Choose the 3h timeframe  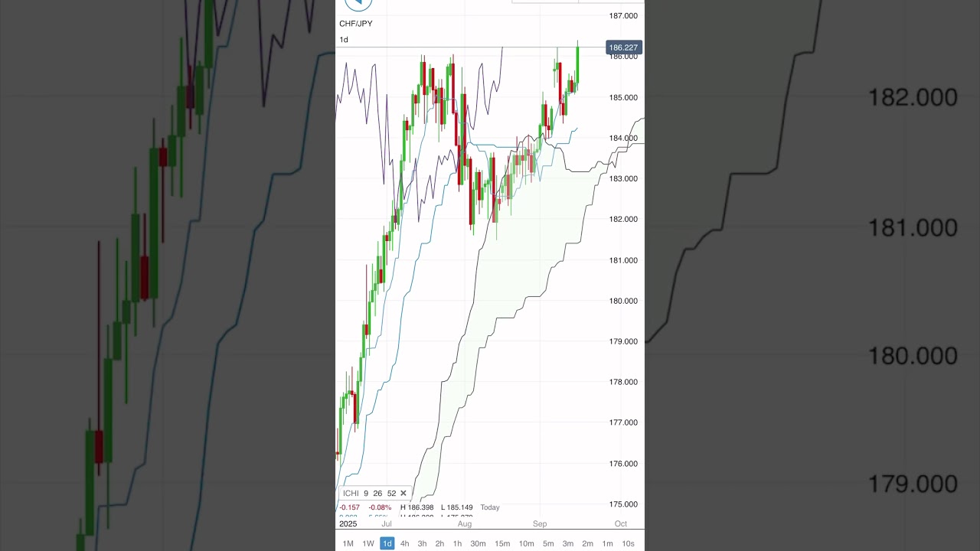click(423, 543)
